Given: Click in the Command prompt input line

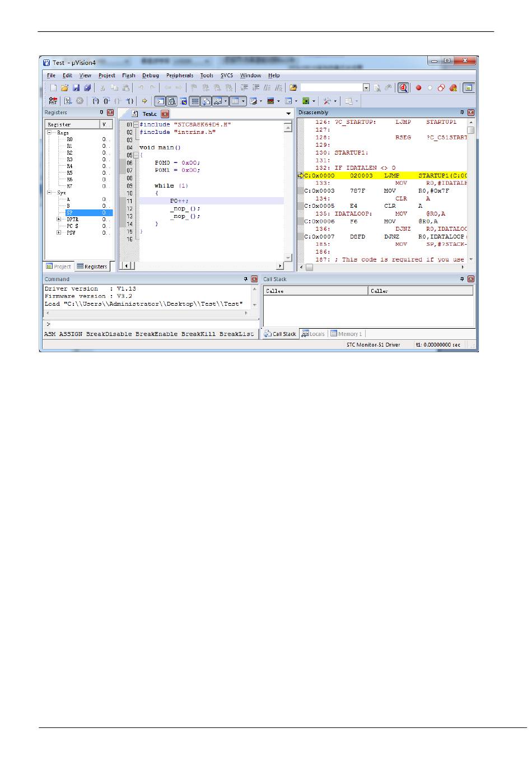Looking at the screenshot, I should 151,324.
